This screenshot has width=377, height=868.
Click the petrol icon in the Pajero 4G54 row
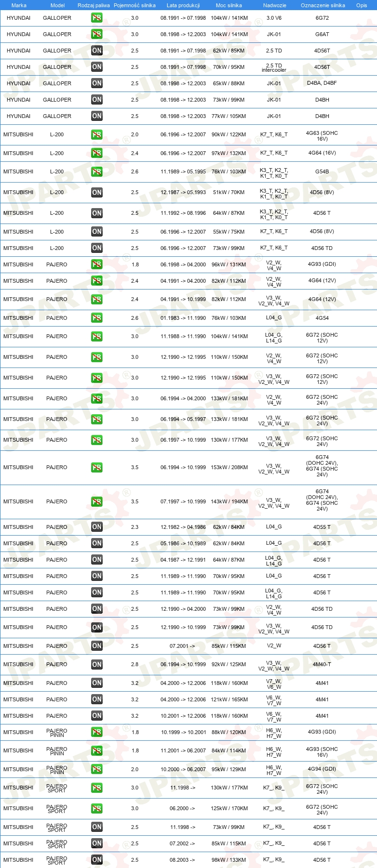pyautogui.click(x=97, y=318)
